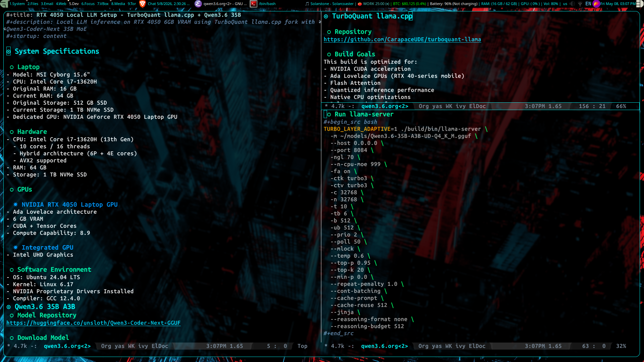The height and width of the screenshot is (362, 644).
Task: Click the speaker icon in the system tray
Action: pos(572,4)
